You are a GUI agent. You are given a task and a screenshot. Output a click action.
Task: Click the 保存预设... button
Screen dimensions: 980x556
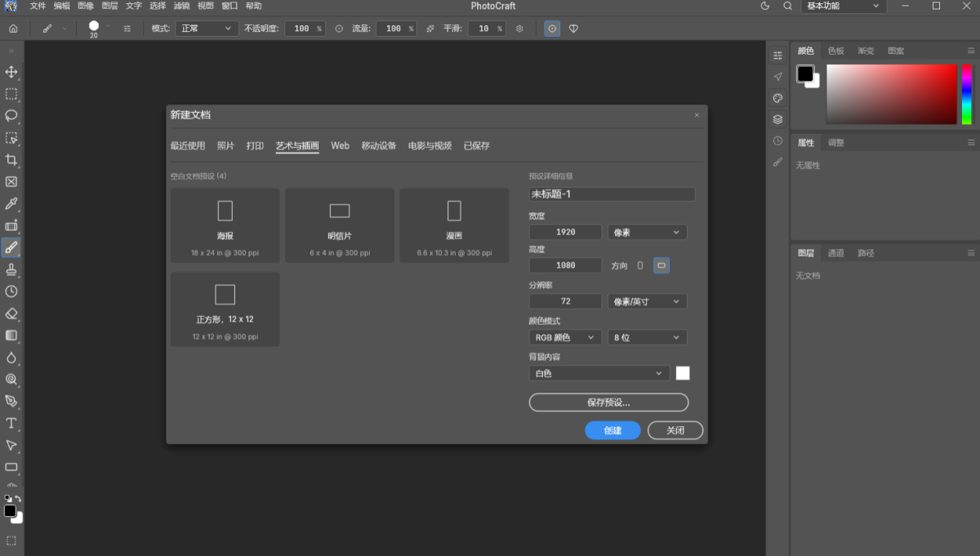tap(608, 403)
